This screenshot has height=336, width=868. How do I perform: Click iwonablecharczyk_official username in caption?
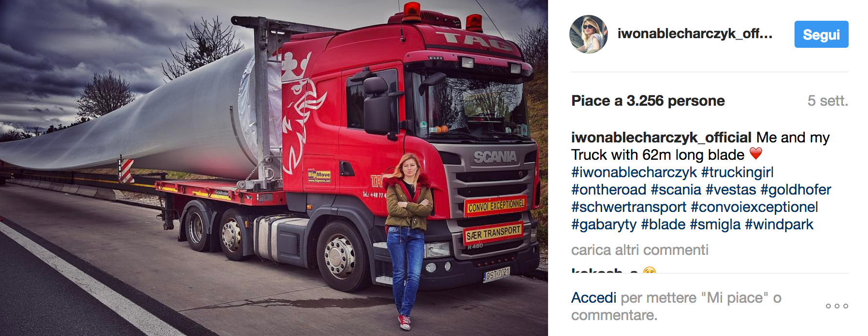[x=661, y=138]
